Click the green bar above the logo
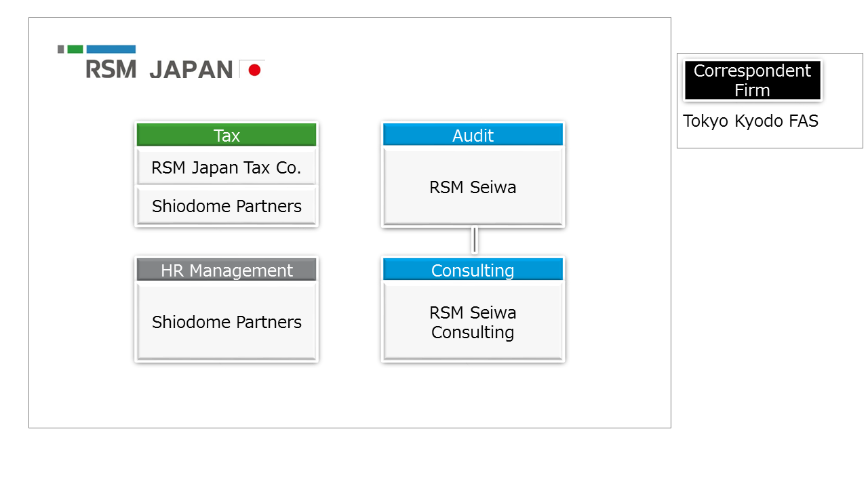Viewport: 868px width, 488px height. pos(75,49)
